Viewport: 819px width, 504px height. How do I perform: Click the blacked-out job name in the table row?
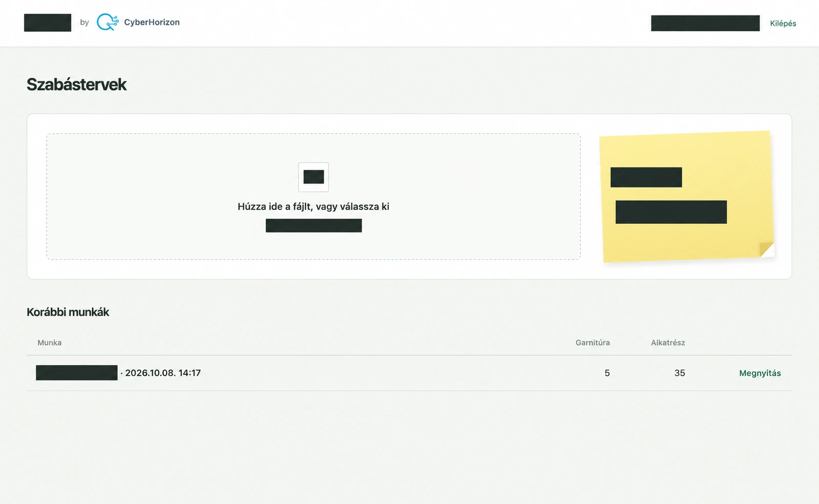(77, 372)
